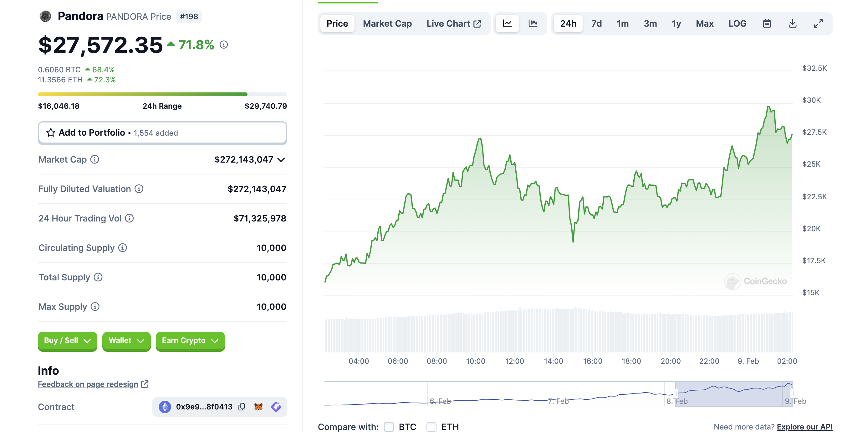The height and width of the screenshot is (432, 868).
Task: Download chart data icon
Action: pyautogui.click(x=793, y=23)
